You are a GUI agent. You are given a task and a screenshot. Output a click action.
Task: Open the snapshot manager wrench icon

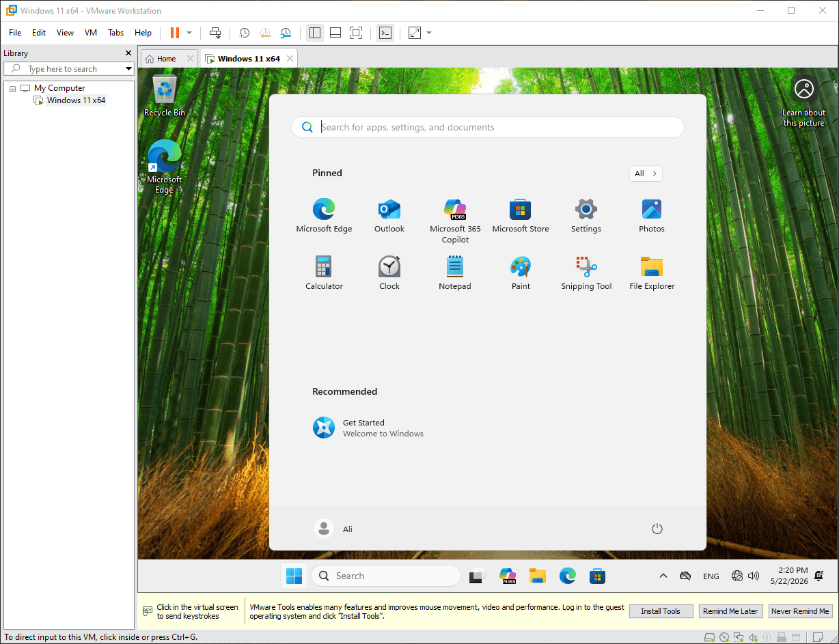point(286,33)
